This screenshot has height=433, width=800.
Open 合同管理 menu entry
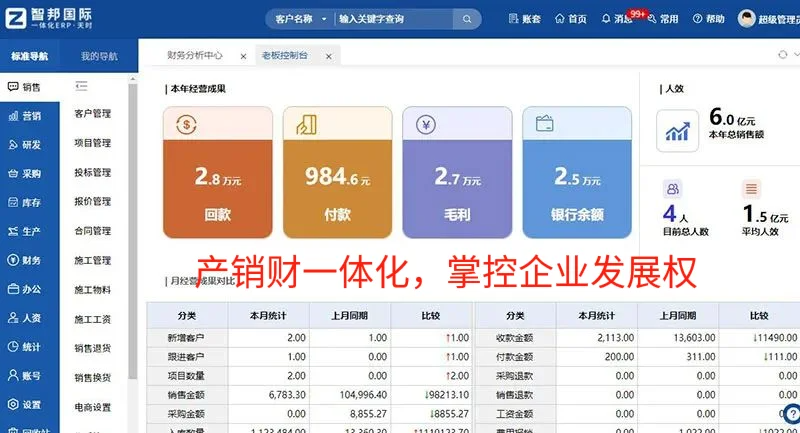[92, 231]
